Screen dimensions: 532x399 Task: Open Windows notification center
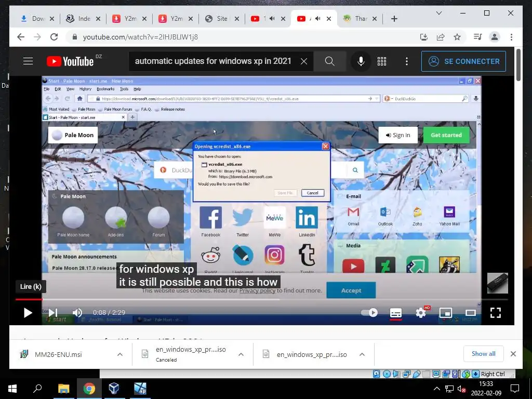click(x=515, y=389)
